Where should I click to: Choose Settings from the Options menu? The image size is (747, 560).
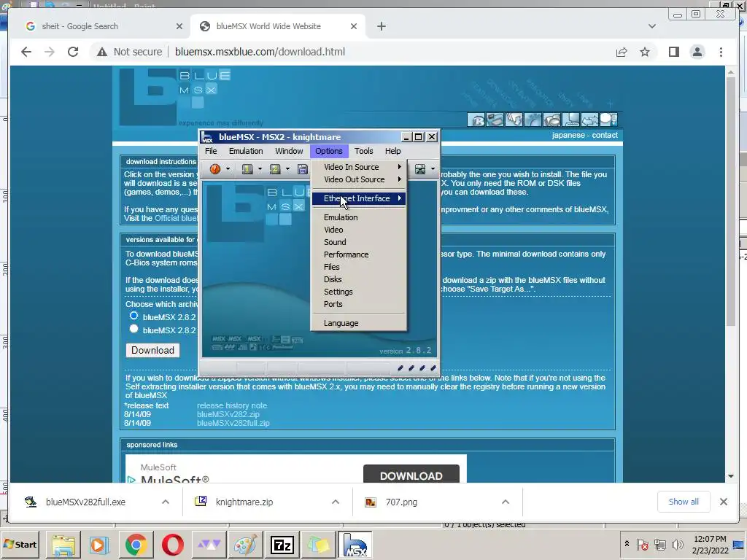coord(359,292)
